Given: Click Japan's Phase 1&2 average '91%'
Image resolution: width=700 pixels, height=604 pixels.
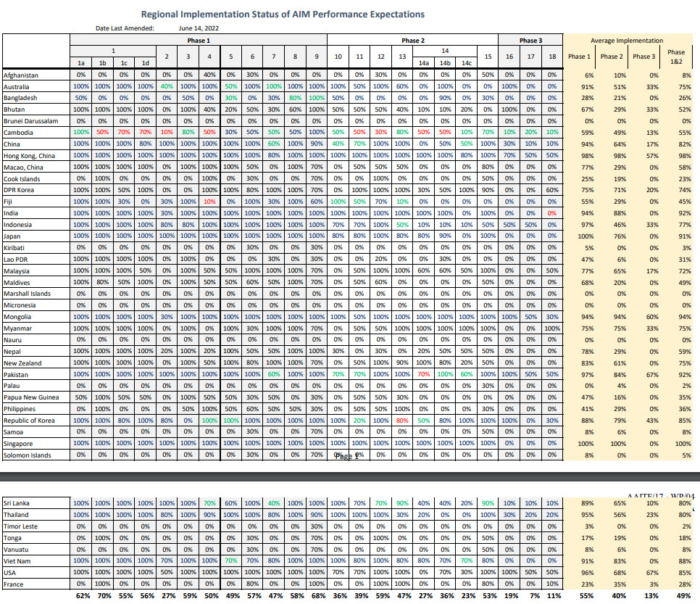Looking at the screenshot, I should [x=685, y=236].
